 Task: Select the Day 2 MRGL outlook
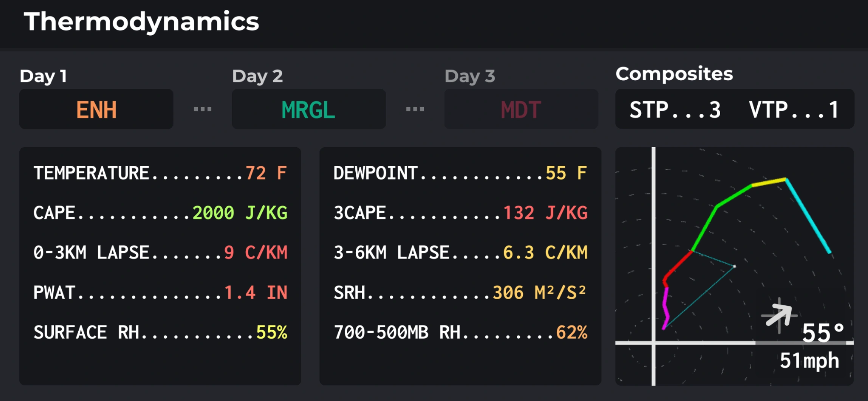pos(308,109)
